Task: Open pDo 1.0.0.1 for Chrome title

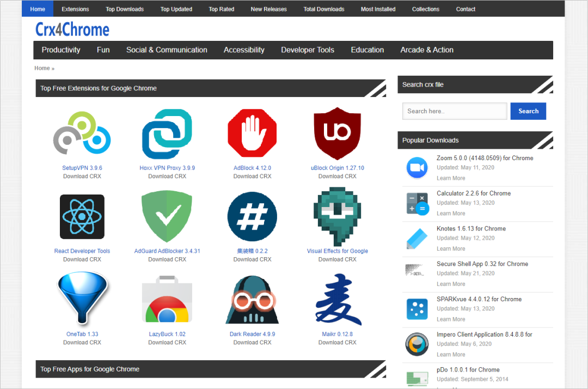Action: 468,369
